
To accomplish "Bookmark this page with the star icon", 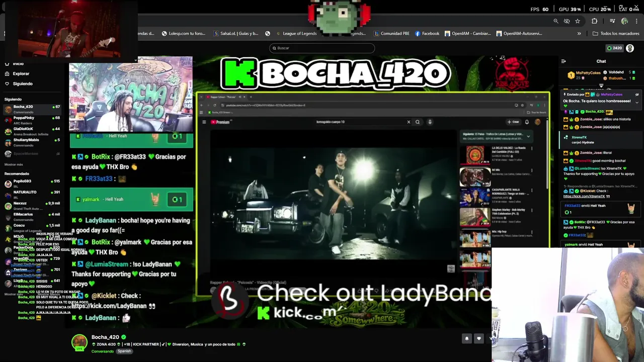I will tap(578, 21).
